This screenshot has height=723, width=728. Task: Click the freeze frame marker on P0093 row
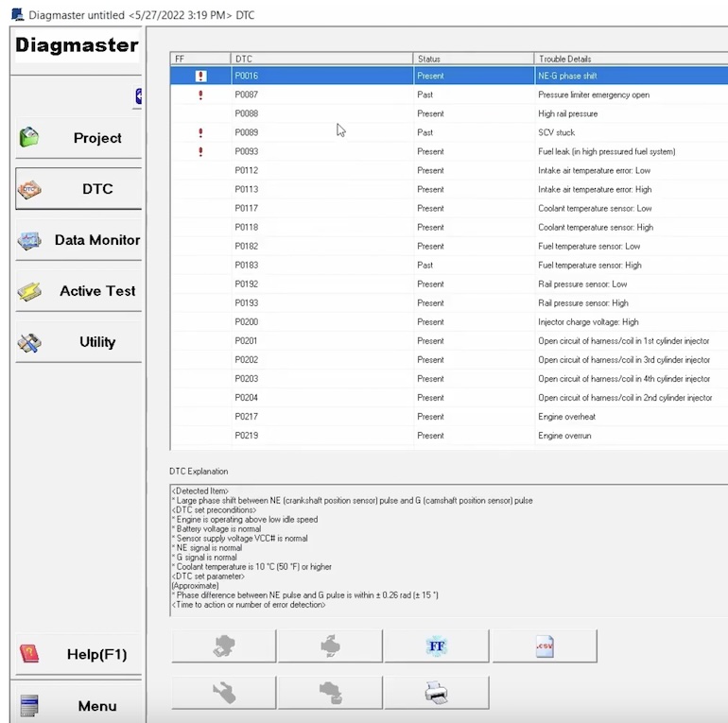click(200, 151)
